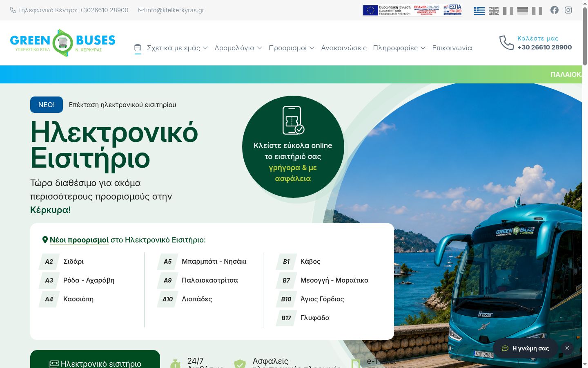Click the Τηλεφωνικό Κέντρο phone number link
The image size is (588, 368).
coord(73,10)
